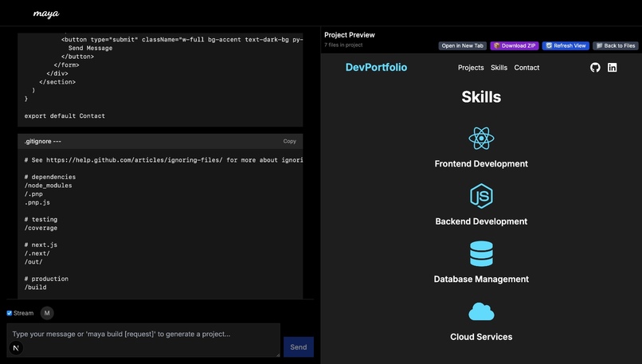Open the Contact nav item
The height and width of the screenshot is (364, 642).
[x=527, y=68]
